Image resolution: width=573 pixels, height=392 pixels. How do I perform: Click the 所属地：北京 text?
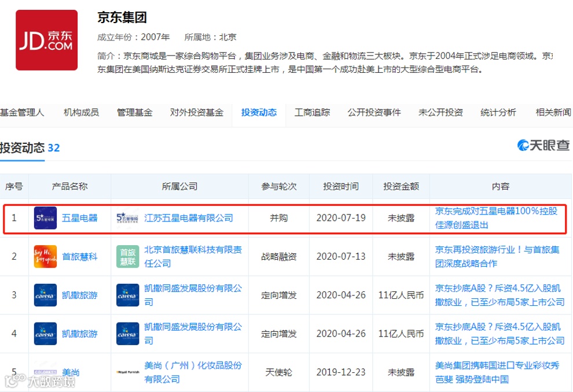[210, 37]
